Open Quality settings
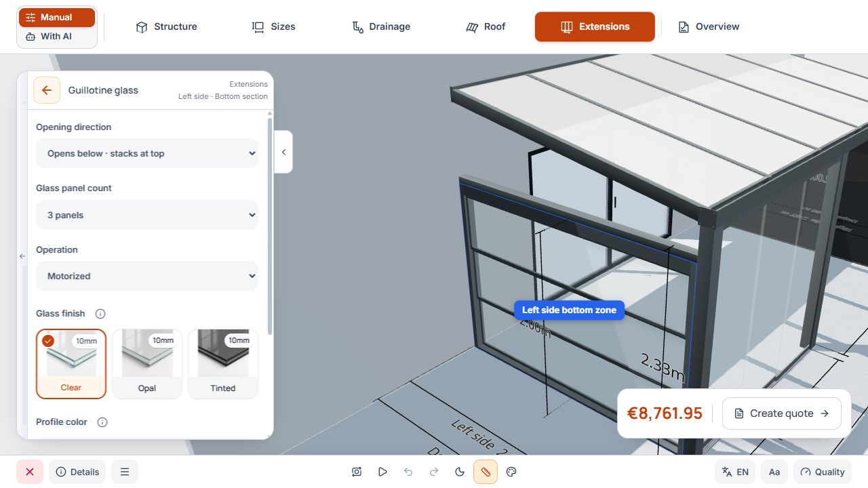868x488 pixels. (x=823, y=472)
